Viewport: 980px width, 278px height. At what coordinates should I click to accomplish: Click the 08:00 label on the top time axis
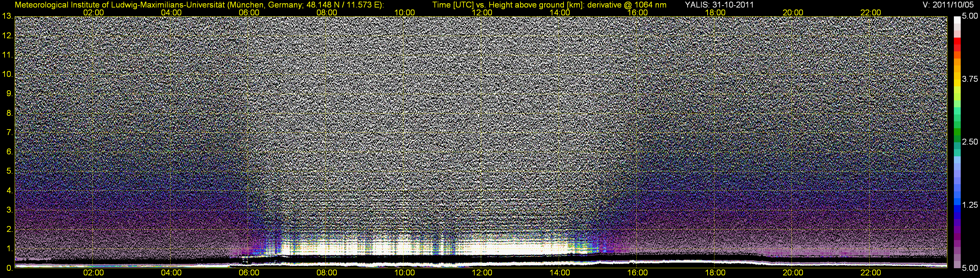pos(327,12)
